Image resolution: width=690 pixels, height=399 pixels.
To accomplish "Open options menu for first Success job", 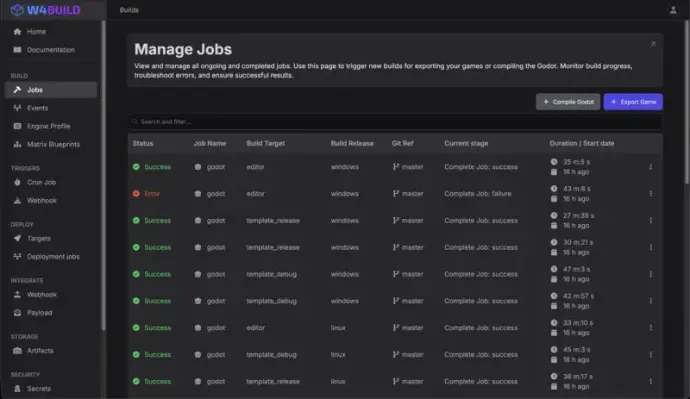I will click(x=650, y=167).
